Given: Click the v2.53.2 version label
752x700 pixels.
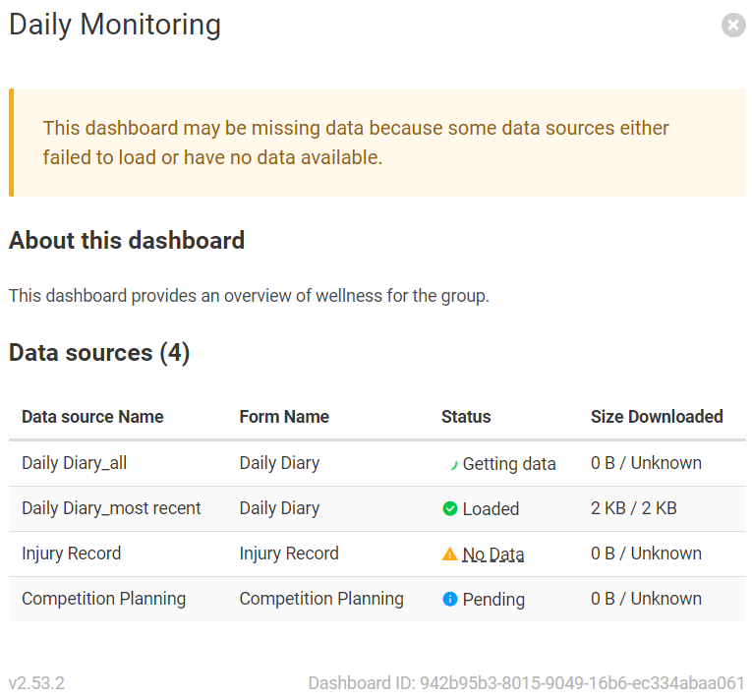Looking at the screenshot, I should 36,682.
